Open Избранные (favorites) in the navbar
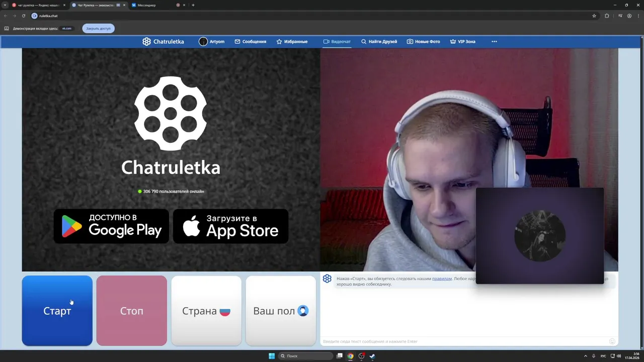644x362 pixels. click(x=292, y=41)
